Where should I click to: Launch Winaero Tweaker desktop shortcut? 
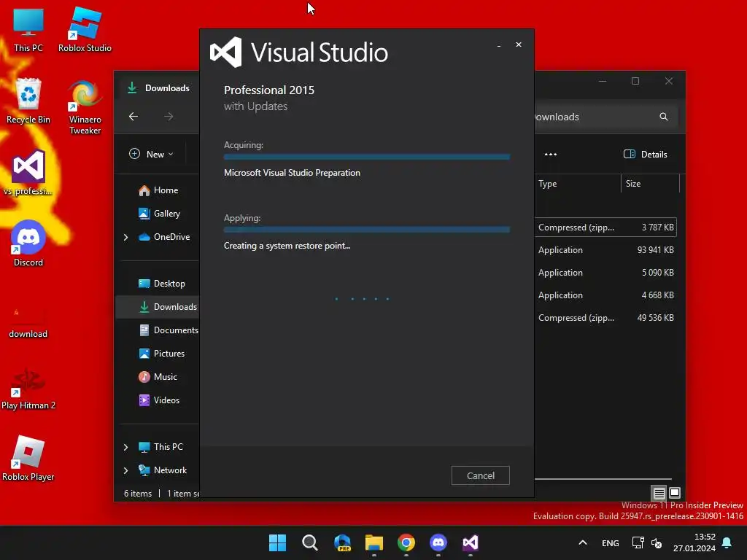tap(85, 107)
